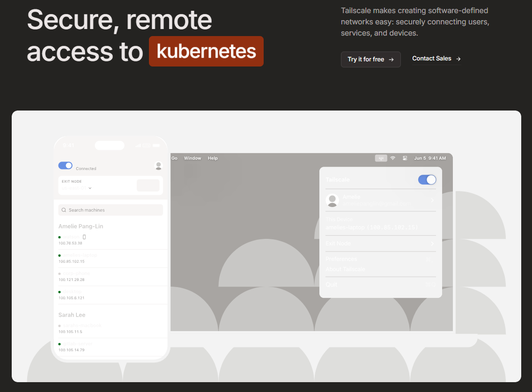
Task: Expand the Amelie account chevron
Action: click(432, 200)
